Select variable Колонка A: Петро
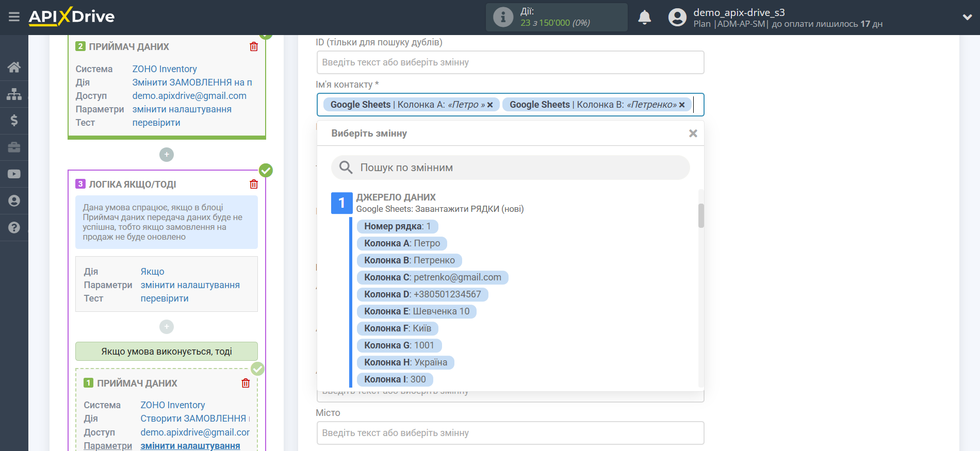Screen dimensions: 980x451 402,243
